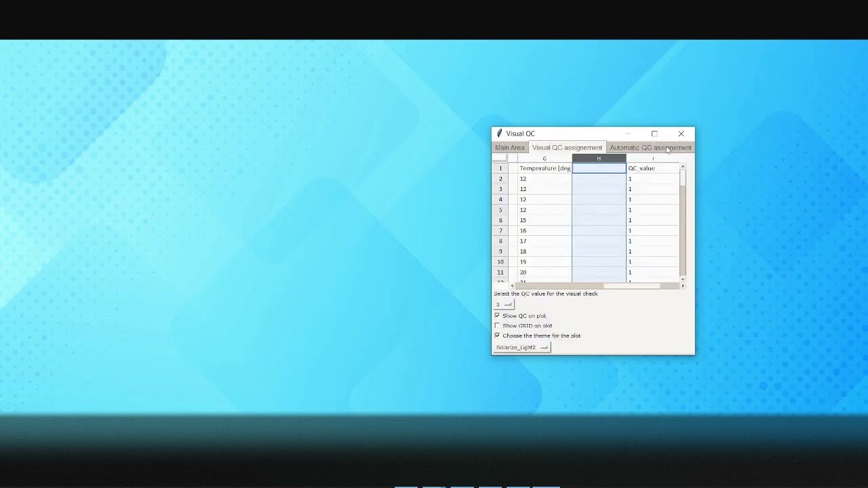Select row header 3
868x488 pixels.
(500, 189)
